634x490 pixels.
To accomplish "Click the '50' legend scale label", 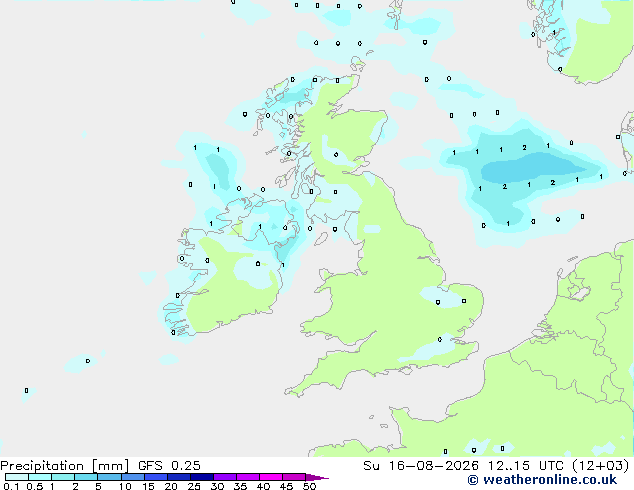I will click(309, 486).
